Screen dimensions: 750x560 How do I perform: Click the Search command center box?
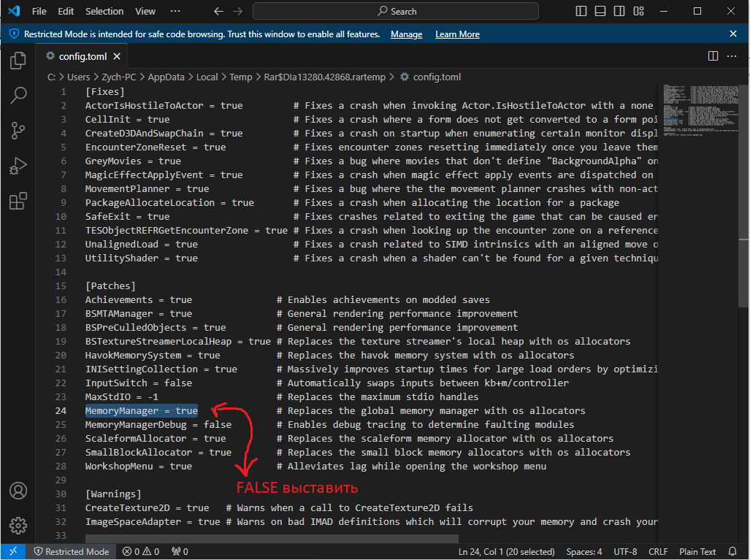coord(396,11)
